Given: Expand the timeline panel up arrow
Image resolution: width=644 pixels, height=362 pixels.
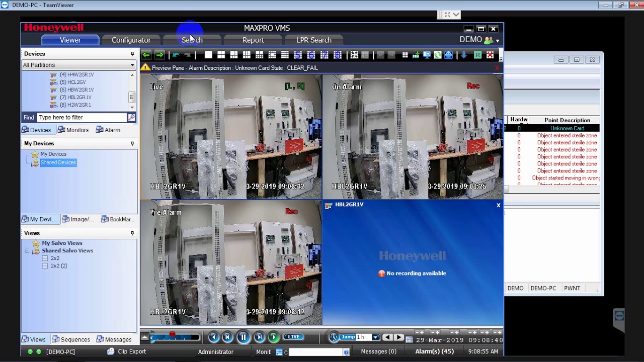Looking at the screenshot, I should coord(145,337).
